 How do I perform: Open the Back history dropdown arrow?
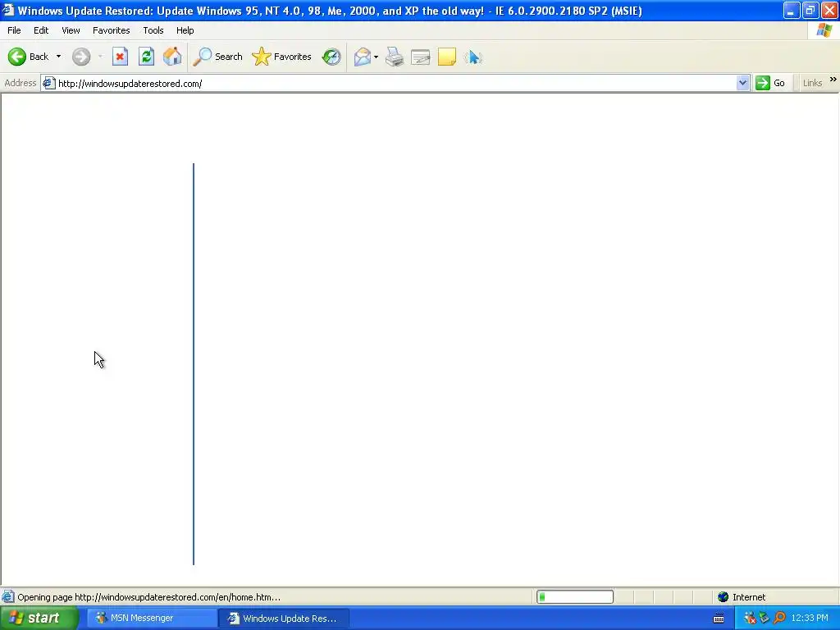coord(58,57)
